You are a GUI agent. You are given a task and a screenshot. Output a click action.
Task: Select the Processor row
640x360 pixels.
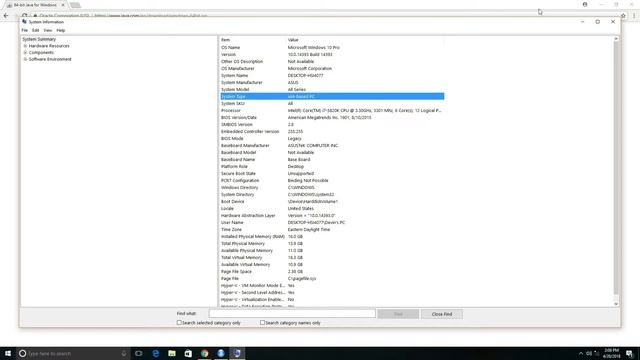coord(332,111)
